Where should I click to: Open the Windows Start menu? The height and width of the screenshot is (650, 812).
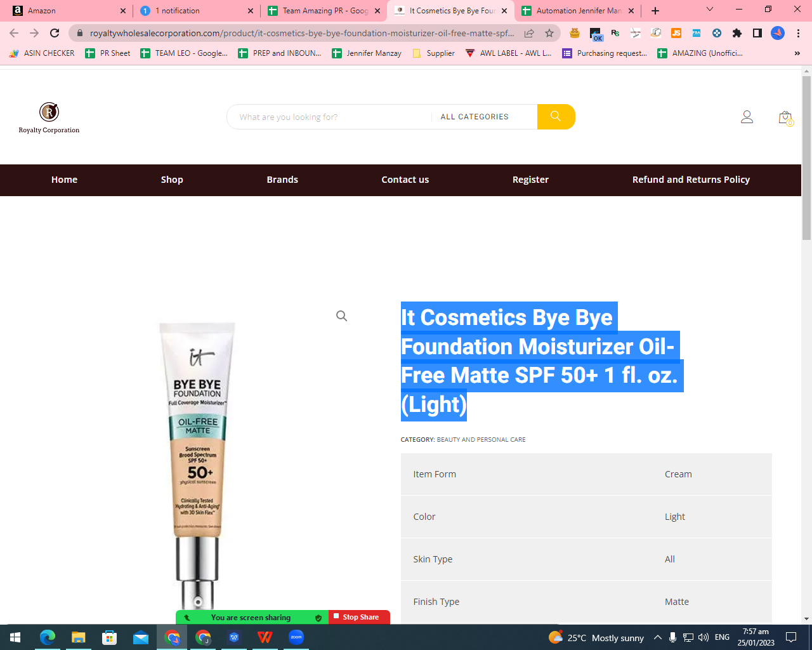(15, 637)
